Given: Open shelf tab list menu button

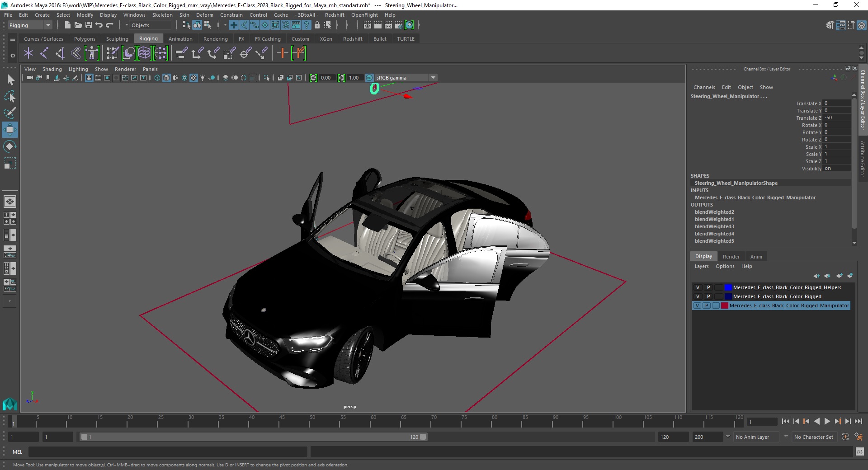Looking at the screenshot, I should 13,39.
